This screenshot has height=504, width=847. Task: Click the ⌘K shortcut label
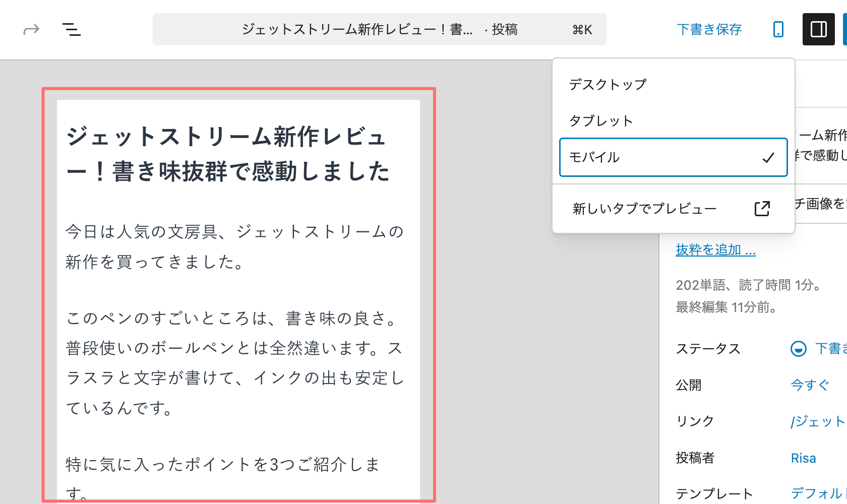(x=582, y=30)
